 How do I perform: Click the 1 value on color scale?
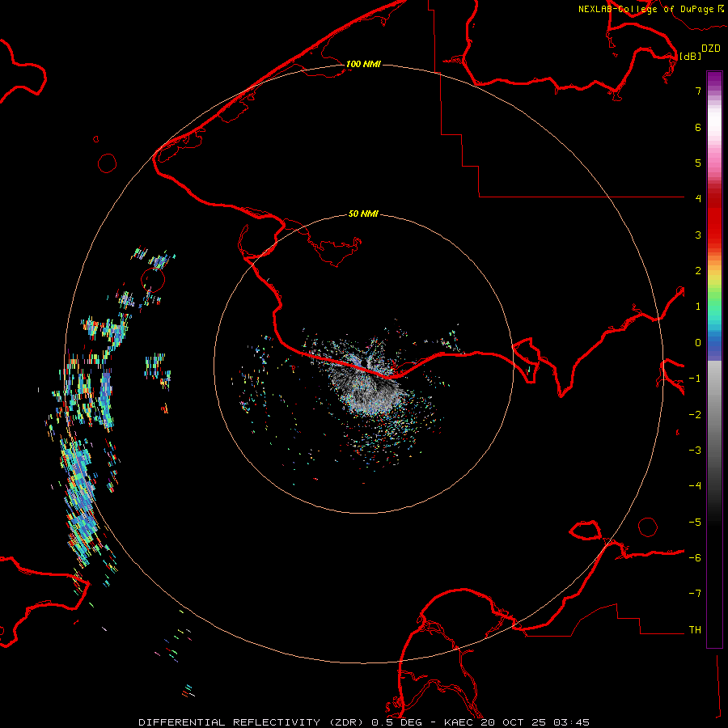pos(698,307)
